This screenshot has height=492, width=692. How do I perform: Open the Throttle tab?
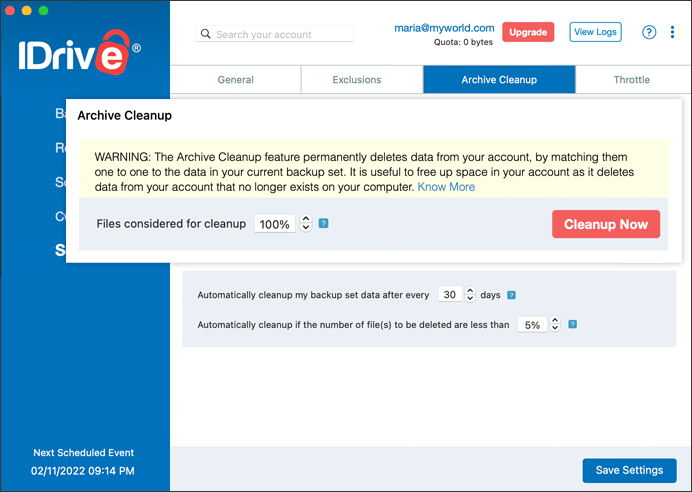[x=632, y=80]
